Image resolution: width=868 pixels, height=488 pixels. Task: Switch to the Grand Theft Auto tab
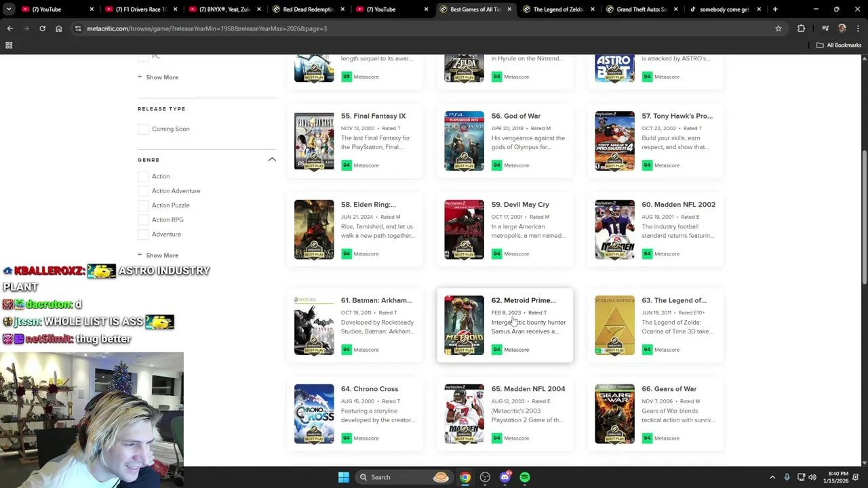[x=642, y=9]
